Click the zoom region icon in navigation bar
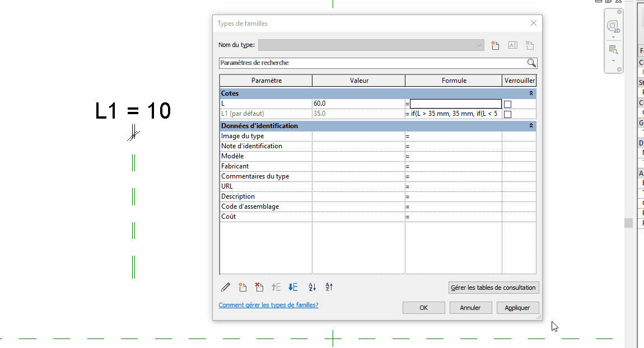The width and height of the screenshot is (644, 348). coord(613,49)
